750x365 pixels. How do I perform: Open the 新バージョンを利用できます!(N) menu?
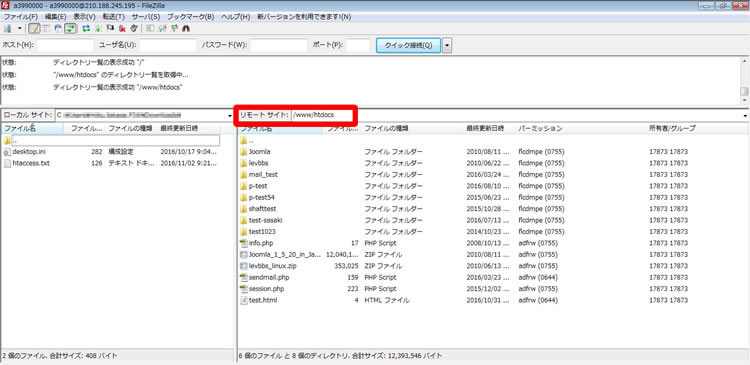point(304,17)
